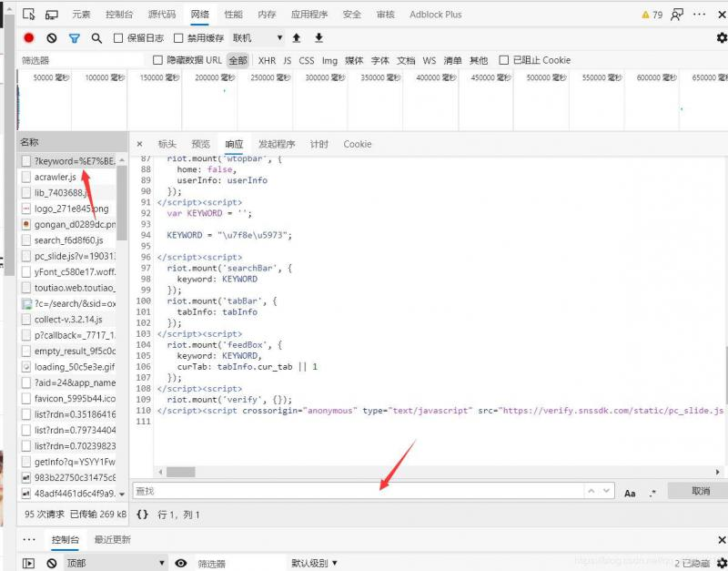Open the Performance tab

pos(233,15)
